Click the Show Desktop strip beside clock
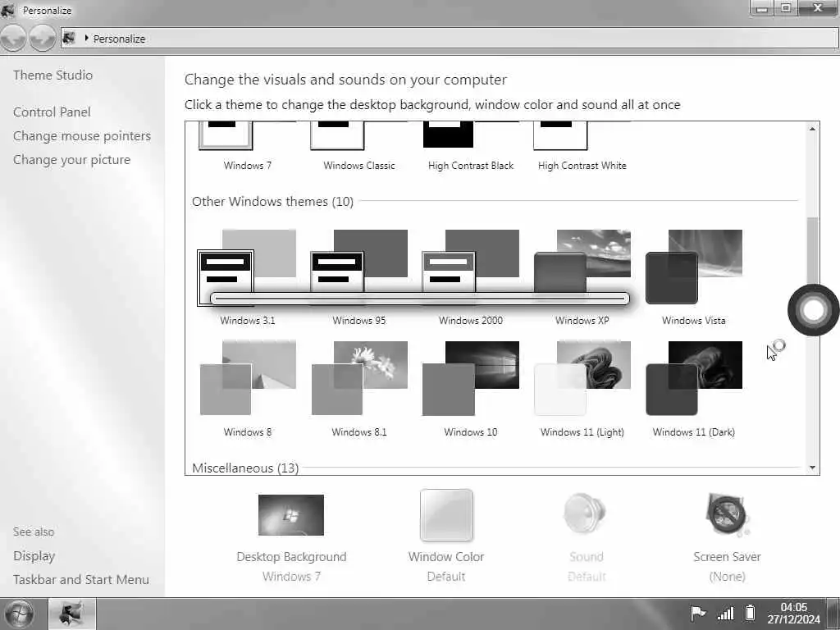 coord(833,614)
